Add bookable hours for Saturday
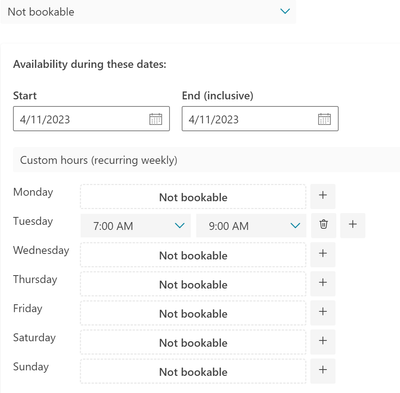This screenshot has width=400, height=393. coord(323,341)
